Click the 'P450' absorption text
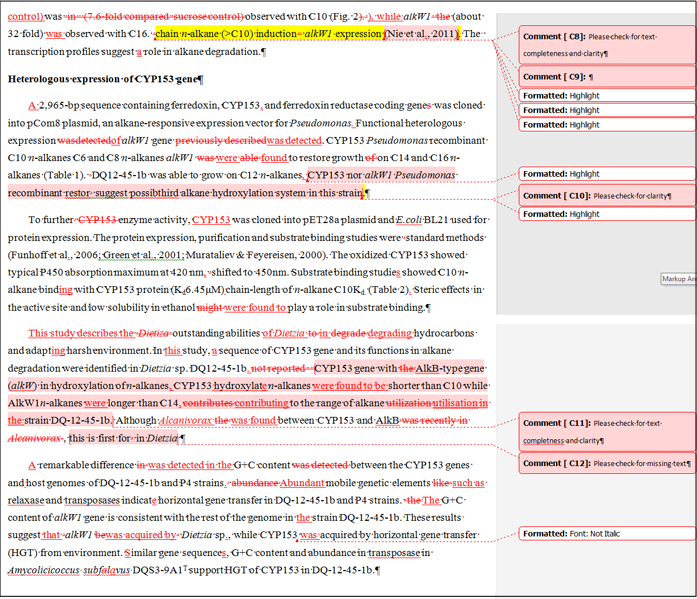Image resolution: width=697 pixels, height=599 pixels. pyautogui.click(x=52, y=272)
